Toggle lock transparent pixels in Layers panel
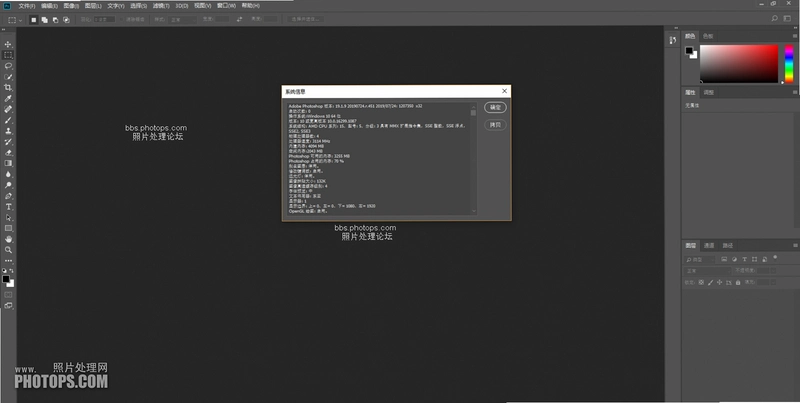 pyautogui.click(x=701, y=282)
